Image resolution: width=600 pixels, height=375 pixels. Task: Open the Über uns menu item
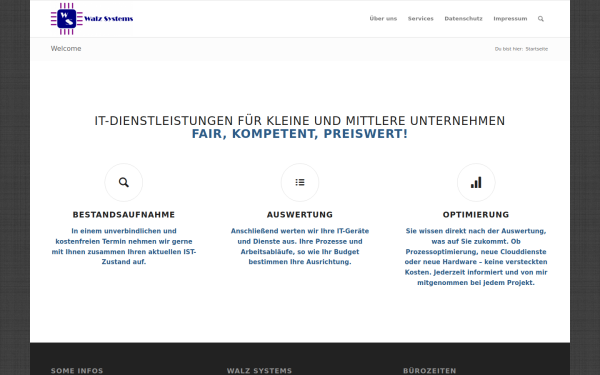click(x=383, y=19)
